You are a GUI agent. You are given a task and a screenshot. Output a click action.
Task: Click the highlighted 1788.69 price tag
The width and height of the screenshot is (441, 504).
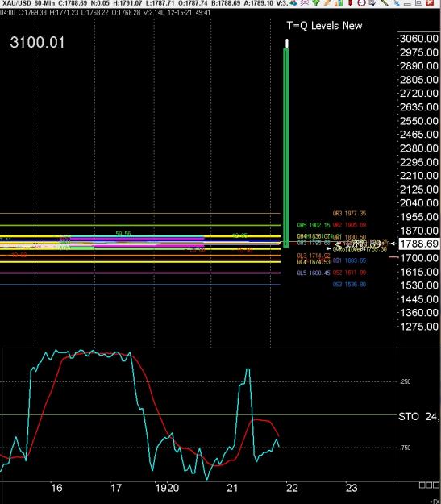pyautogui.click(x=419, y=244)
